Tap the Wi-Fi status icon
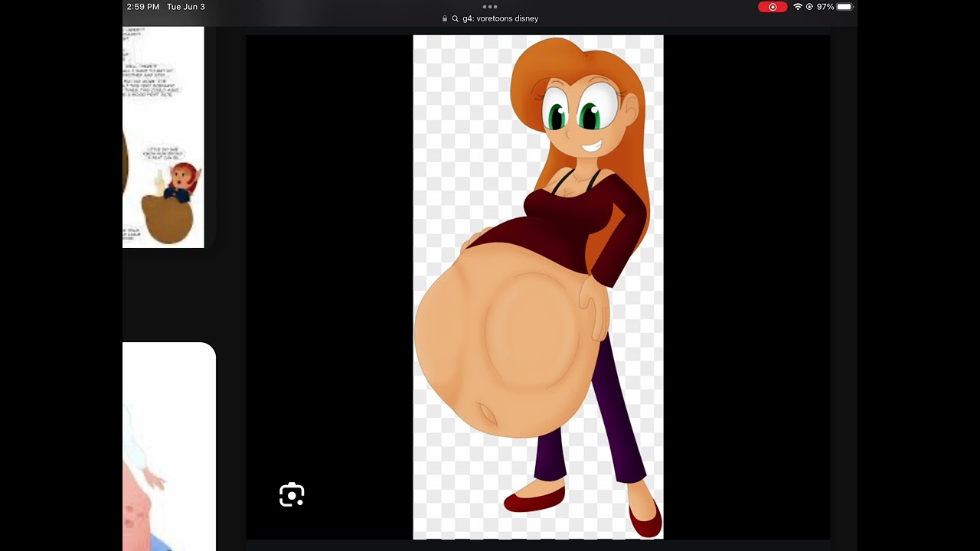This screenshot has height=551, width=980. (798, 7)
